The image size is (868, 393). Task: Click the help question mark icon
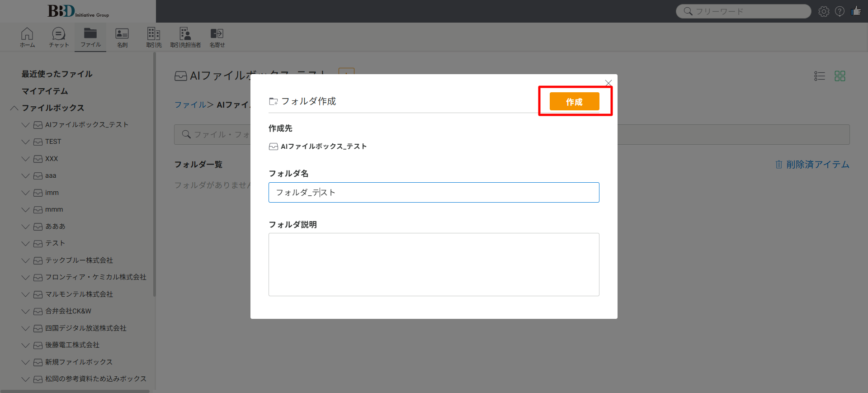click(x=840, y=11)
